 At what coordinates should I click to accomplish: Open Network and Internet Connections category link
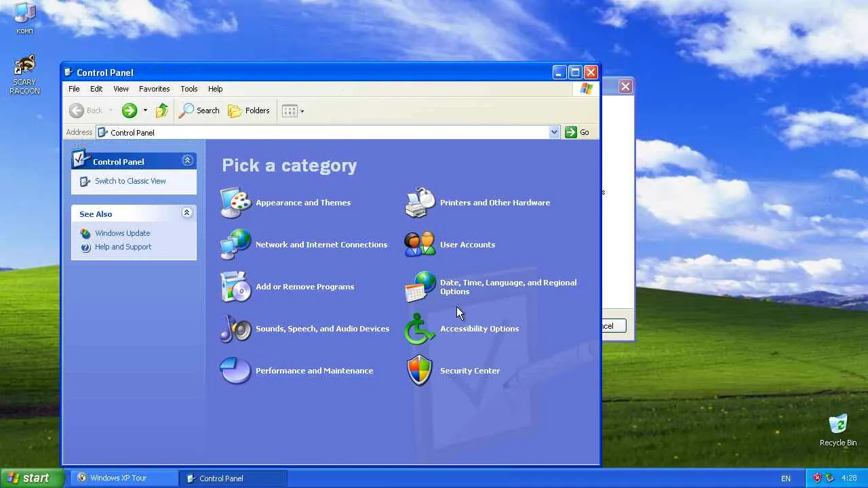(x=321, y=245)
